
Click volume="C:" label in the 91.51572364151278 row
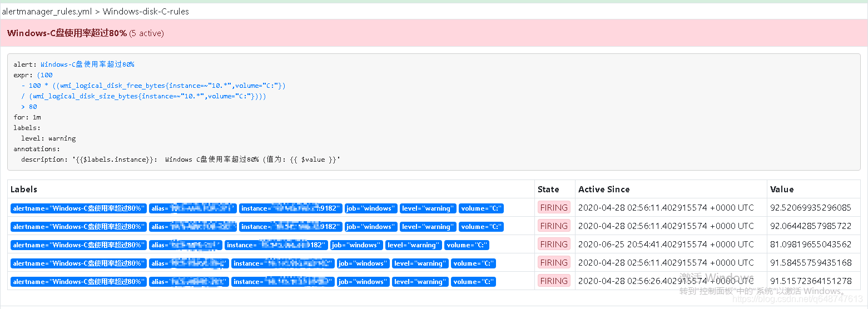point(473,282)
